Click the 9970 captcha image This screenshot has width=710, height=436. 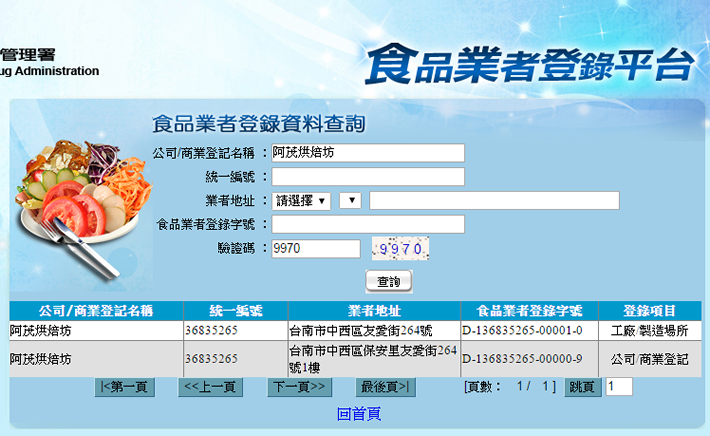pos(400,249)
